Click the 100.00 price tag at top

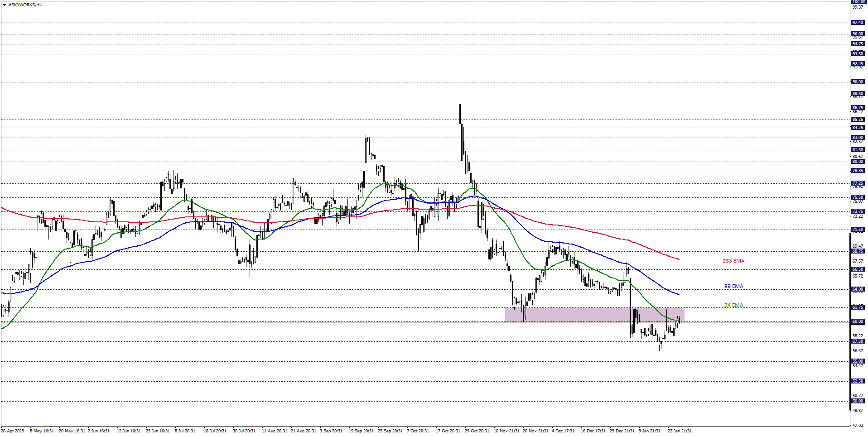point(858,2)
